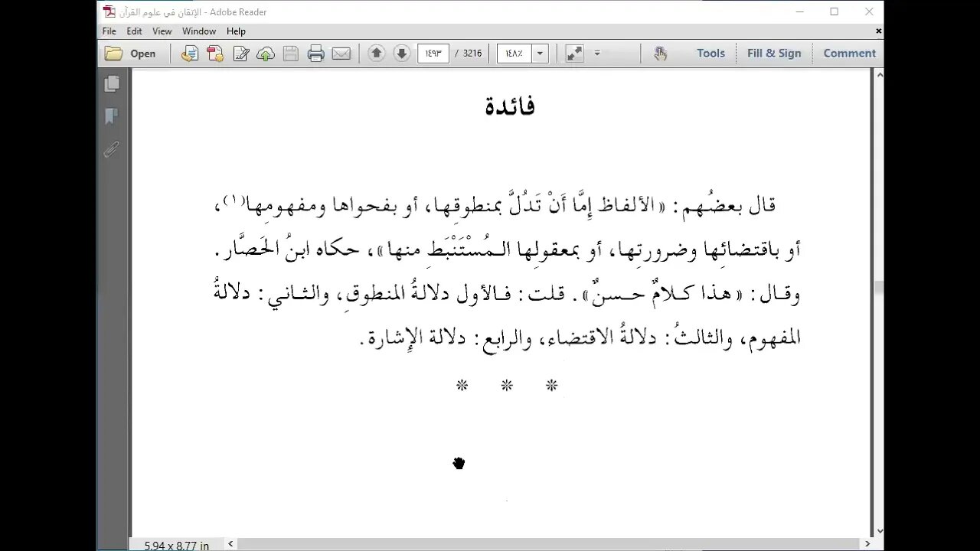Image resolution: width=980 pixels, height=551 pixels.
Task: Open the Tools pane
Action: point(710,54)
